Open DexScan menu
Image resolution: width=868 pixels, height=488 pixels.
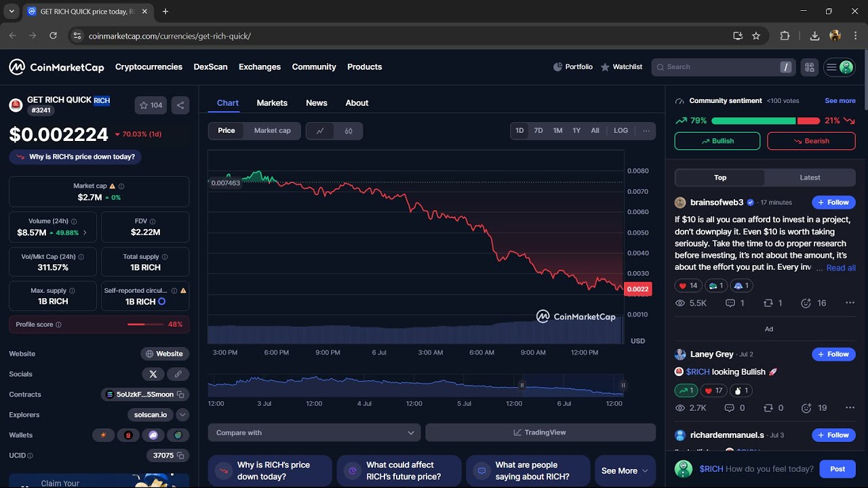[x=210, y=67]
